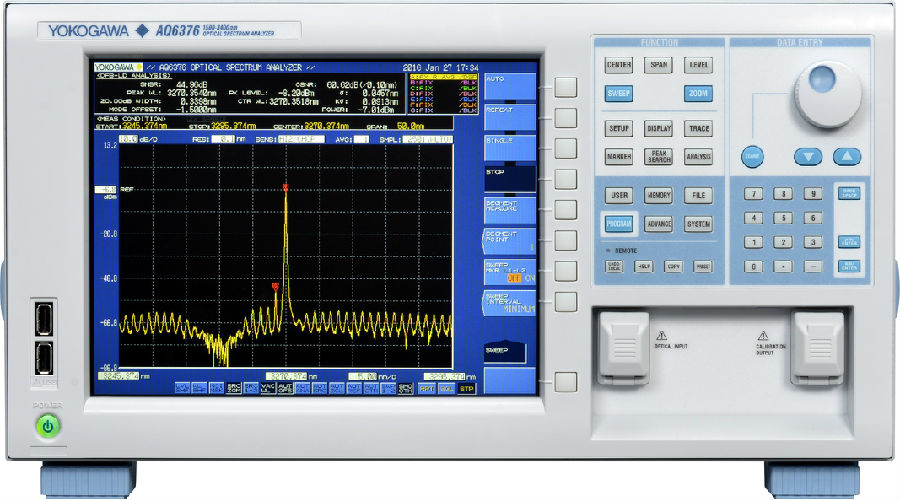
Task: Click the RPT icon in bottom status bar
Action: tap(427, 388)
